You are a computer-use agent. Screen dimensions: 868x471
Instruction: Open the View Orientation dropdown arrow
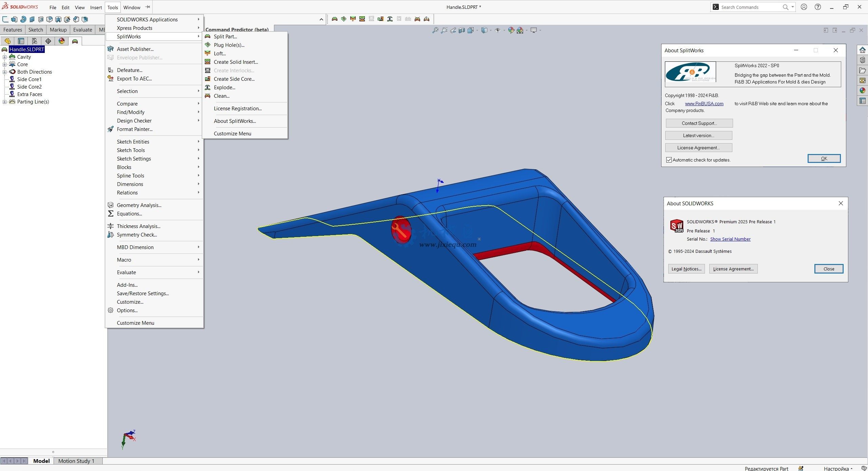(476, 30)
